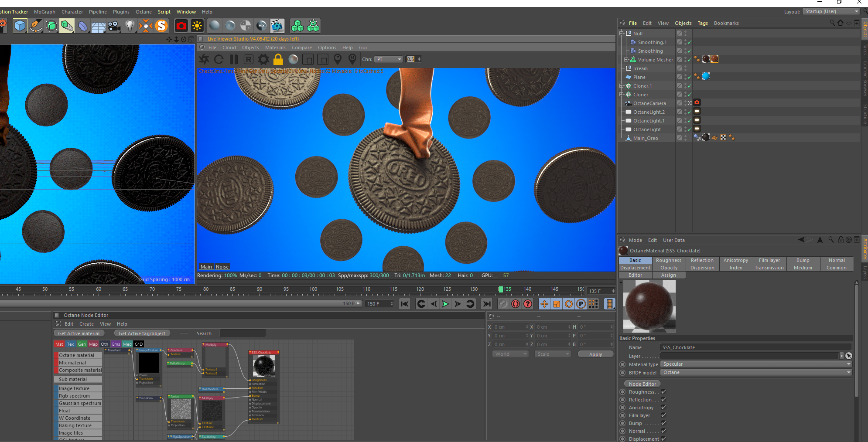
Task: Click the timeline at frame 100
Action: [x=313, y=291]
